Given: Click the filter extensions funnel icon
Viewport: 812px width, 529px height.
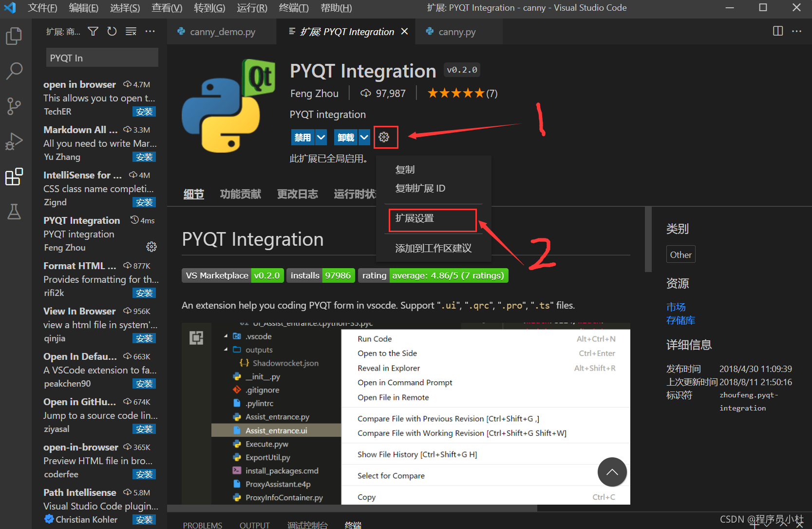Looking at the screenshot, I should coord(93,31).
